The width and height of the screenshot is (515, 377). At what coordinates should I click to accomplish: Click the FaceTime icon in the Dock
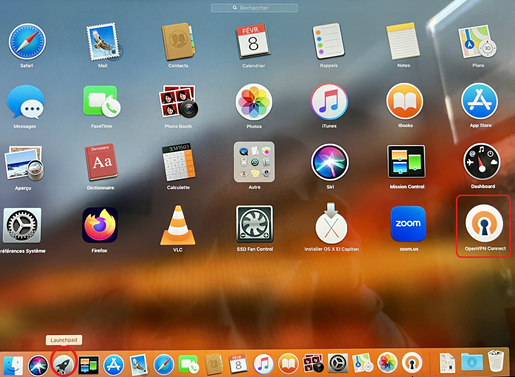pyautogui.click(x=188, y=364)
